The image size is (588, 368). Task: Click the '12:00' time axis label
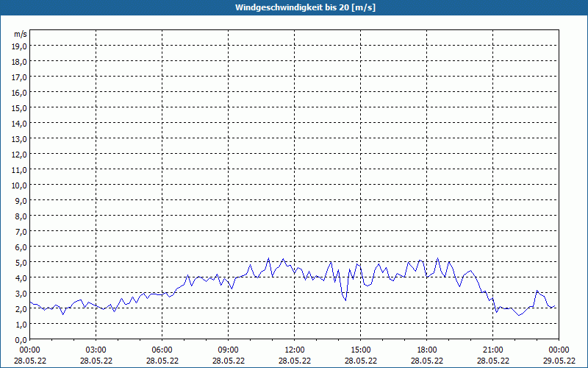295,350
